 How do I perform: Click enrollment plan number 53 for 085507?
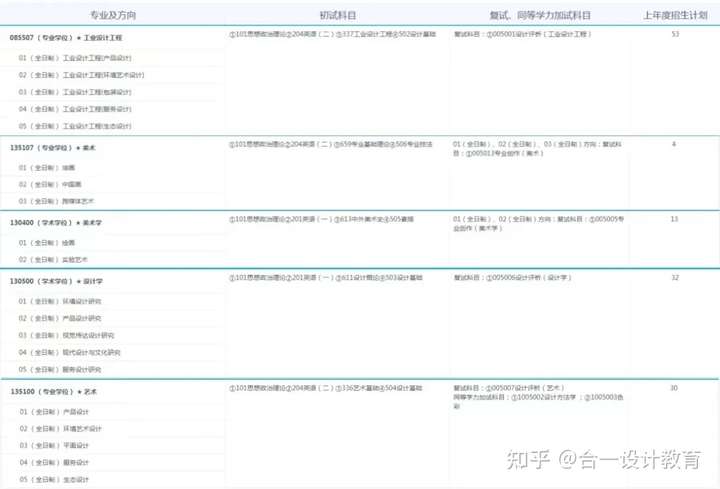675,34
